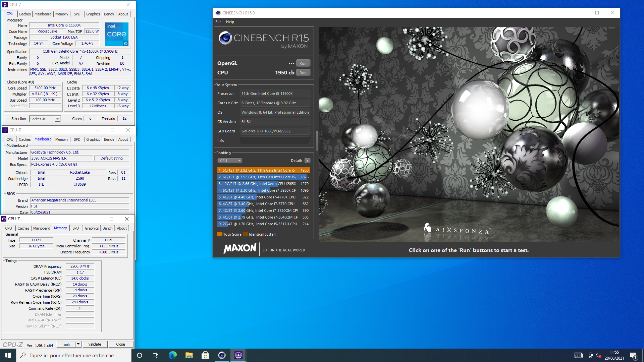This screenshot has width=644, height=362.
Task: Click the Core Voltage 1.464 V value
Action: click(87, 44)
